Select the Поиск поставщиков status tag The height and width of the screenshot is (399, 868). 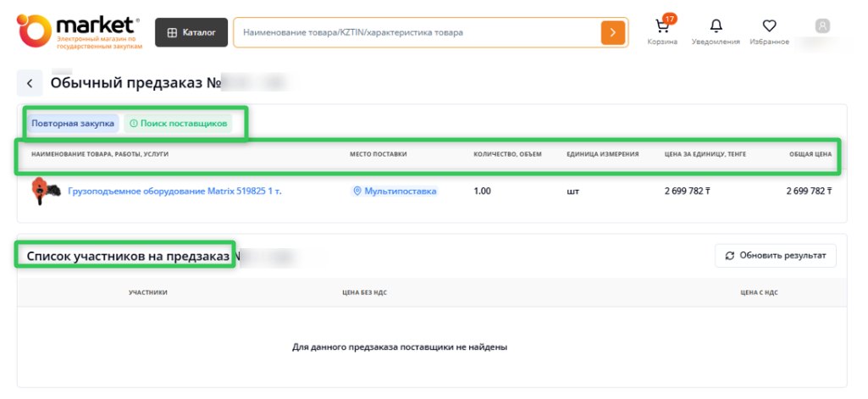click(x=178, y=124)
